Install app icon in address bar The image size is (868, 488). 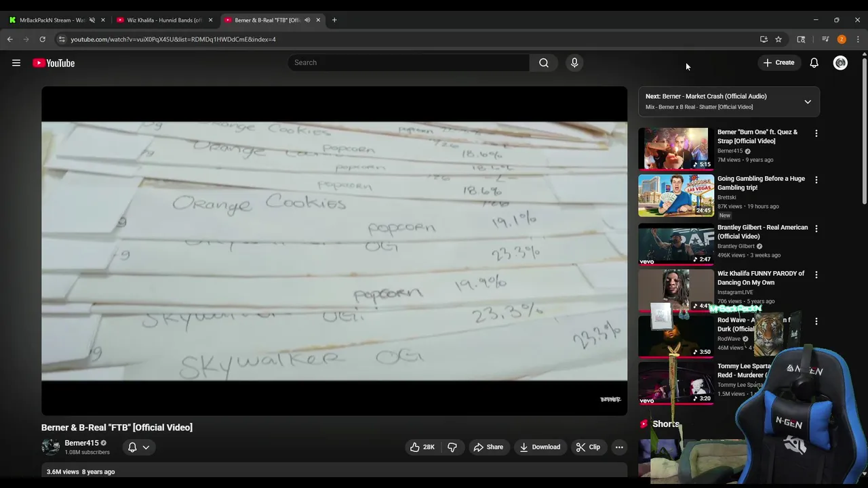tap(764, 39)
